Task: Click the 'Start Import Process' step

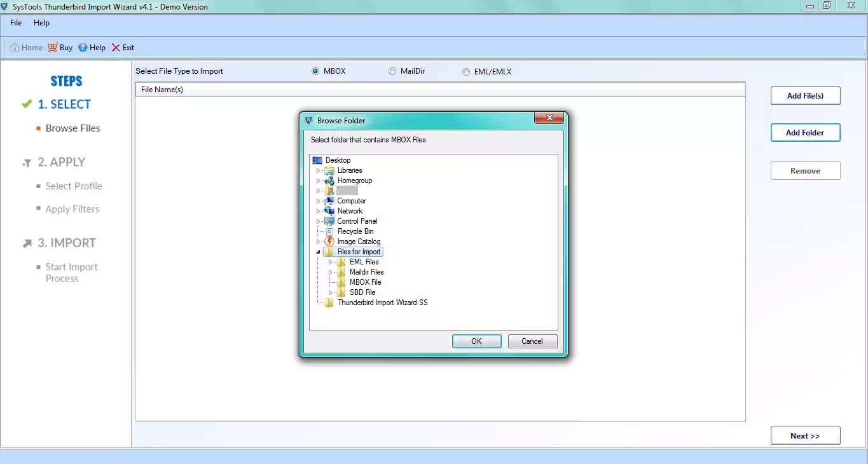Action: click(71, 273)
